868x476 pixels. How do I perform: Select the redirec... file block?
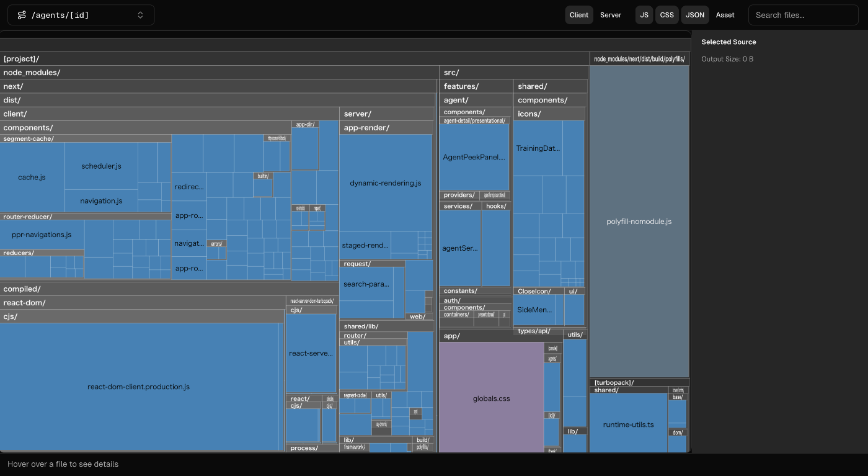189,186
